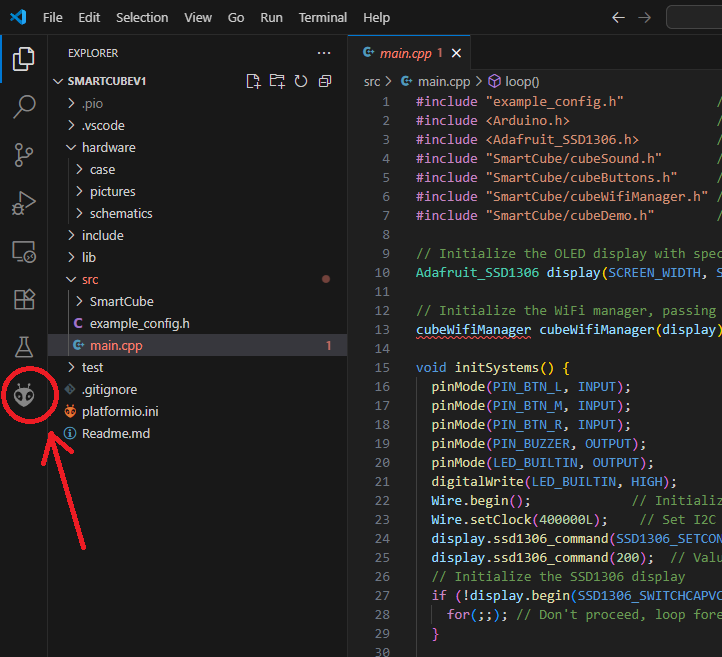Click the New Folder icon in Explorer header
722x657 pixels.
coord(277,81)
